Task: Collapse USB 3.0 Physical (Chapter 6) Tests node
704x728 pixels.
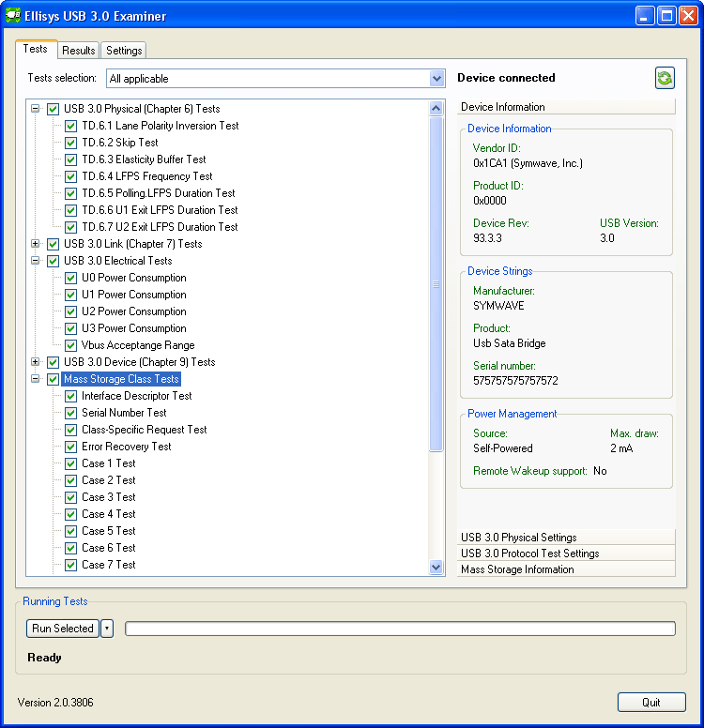Action: (x=36, y=109)
